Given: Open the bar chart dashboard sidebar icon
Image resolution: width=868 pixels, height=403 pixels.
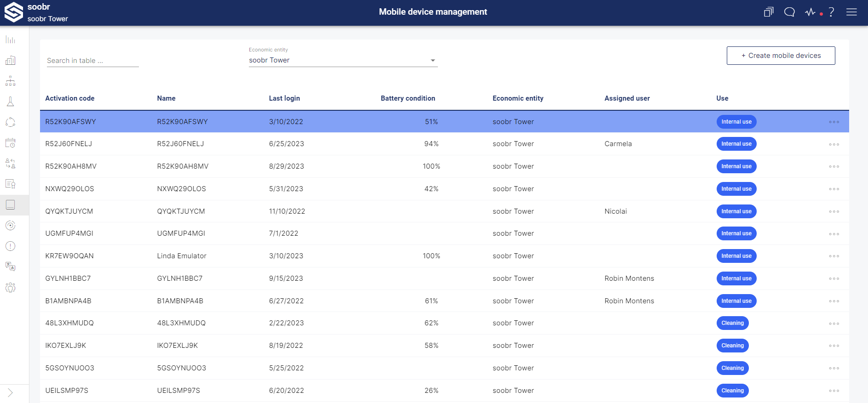Looking at the screenshot, I should pyautogui.click(x=10, y=40).
